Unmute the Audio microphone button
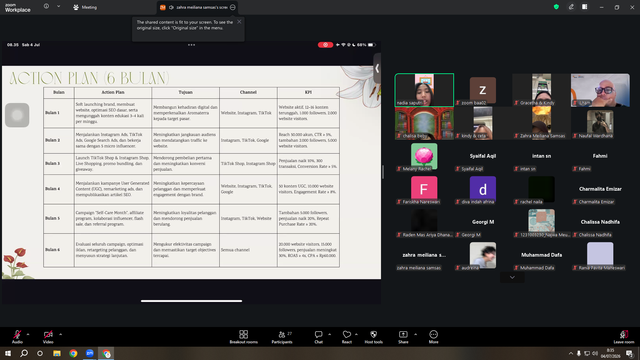 pyautogui.click(x=17, y=336)
